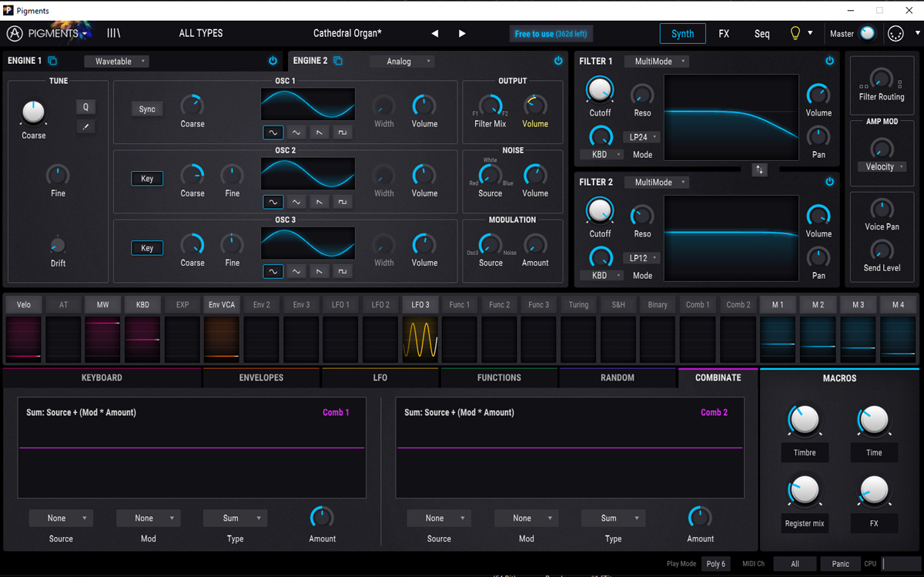Screen dimensions: 924x577
Task: Open the Velocity amp mod dropdown
Action: coord(882,167)
